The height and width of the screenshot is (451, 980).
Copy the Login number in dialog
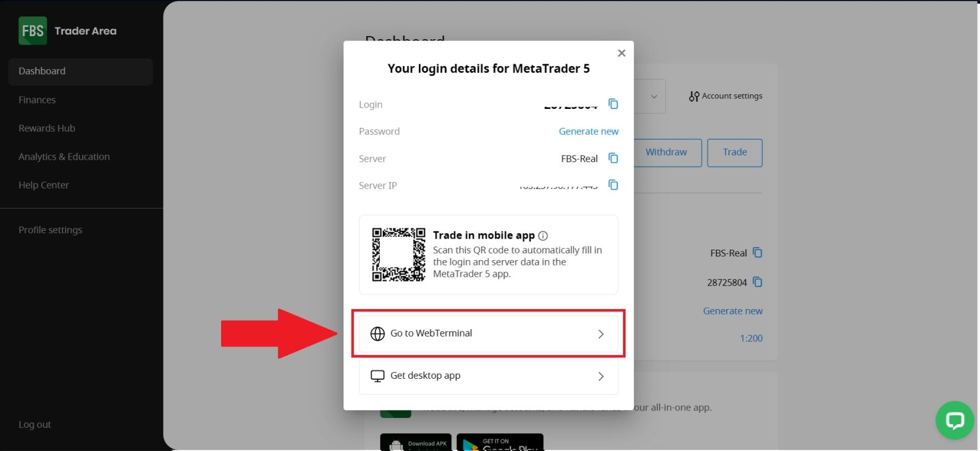tap(613, 104)
